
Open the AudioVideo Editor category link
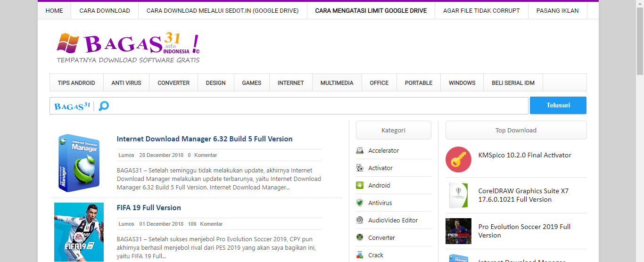pos(393,221)
